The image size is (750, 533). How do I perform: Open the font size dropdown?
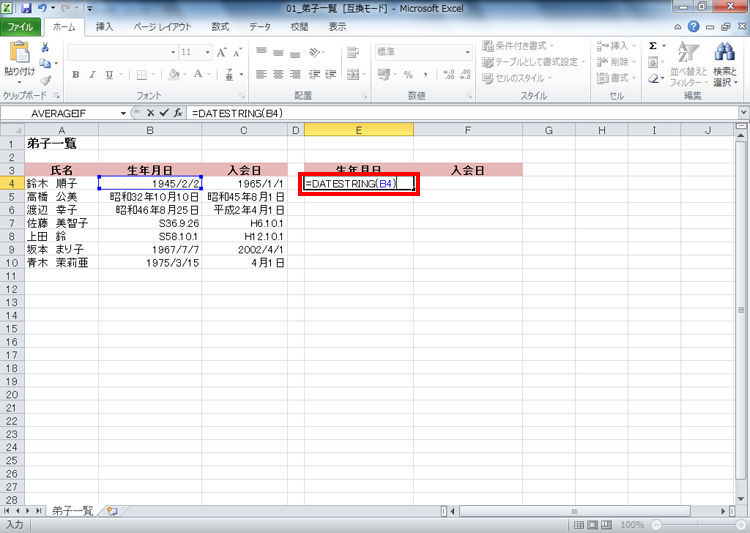click(x=208, y=52)
